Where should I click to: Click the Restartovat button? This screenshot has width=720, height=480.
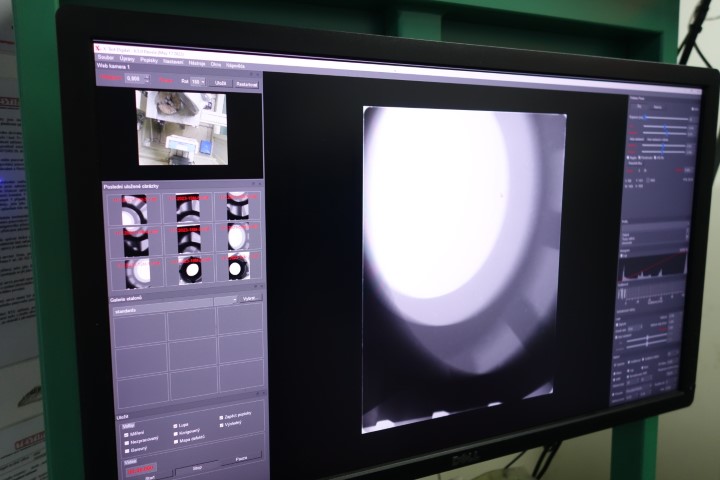click(246, 85)
